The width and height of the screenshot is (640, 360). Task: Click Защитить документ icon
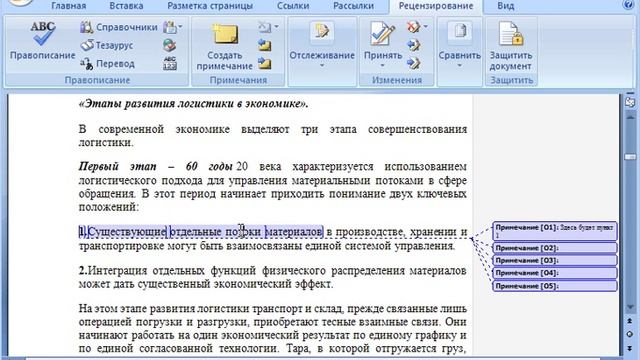pos(511,46)
